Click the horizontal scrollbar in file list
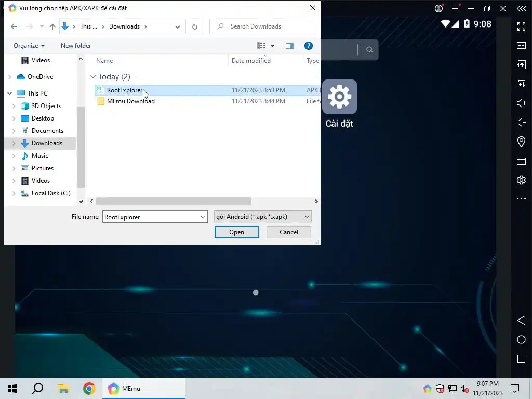This screenshot has width=532, height=399. point(173,201)
